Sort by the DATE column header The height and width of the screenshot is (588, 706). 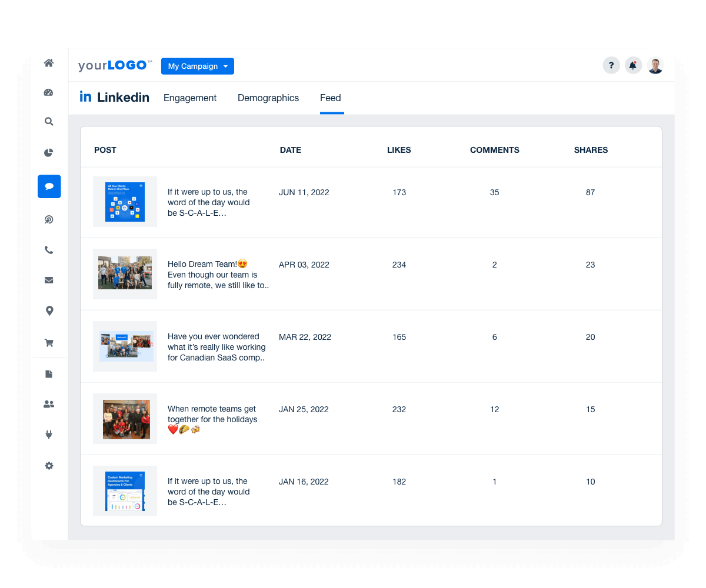291,150
